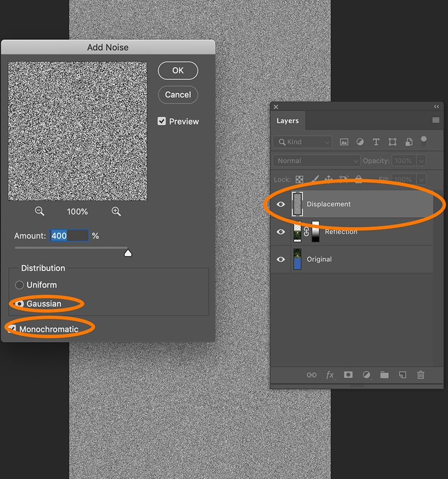Select the Uniform distribution option
Screen dimensions: 448x479
click(19, 285)
